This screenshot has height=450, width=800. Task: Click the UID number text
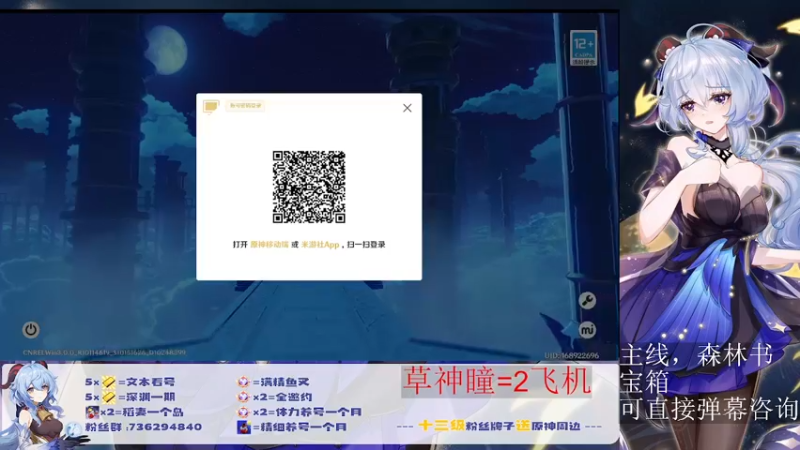(571, 355)
